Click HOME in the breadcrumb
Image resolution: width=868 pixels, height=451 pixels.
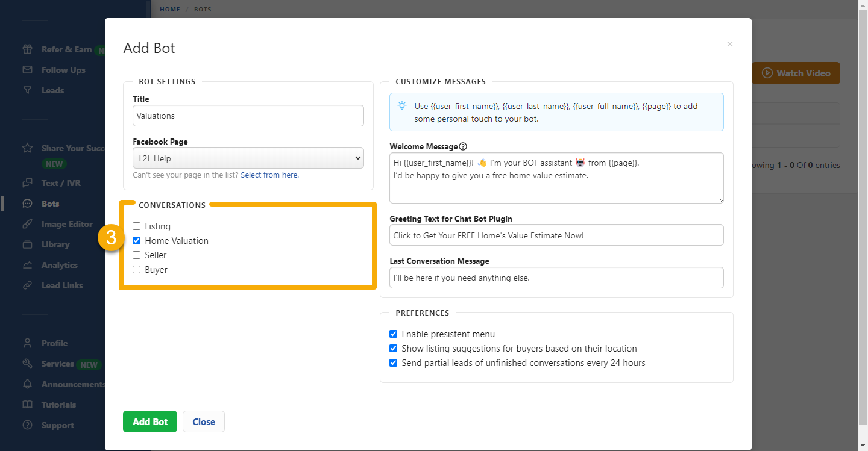(169, 9)
